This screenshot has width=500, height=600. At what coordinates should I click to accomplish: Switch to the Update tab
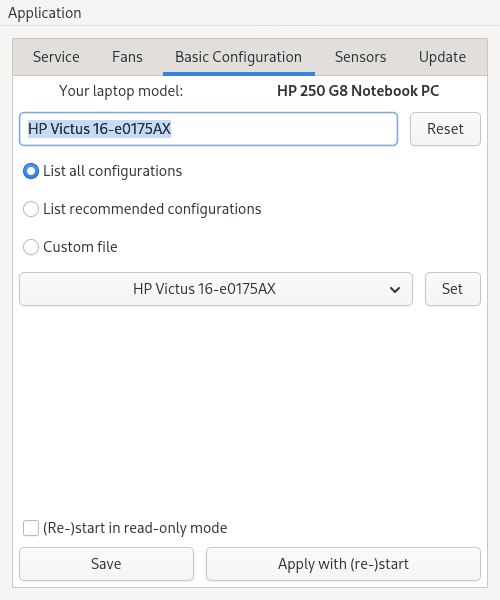pyautogui.click(x=442, y=57)
